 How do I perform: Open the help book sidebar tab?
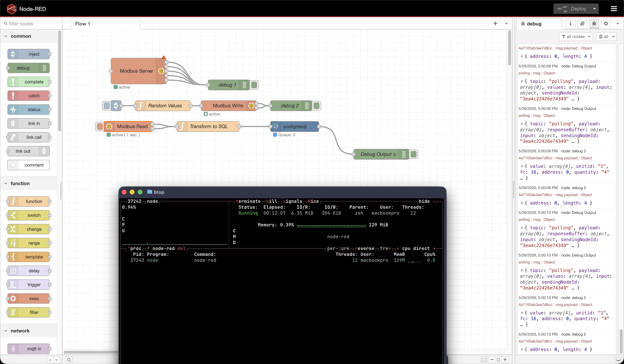click(x=582, y=24)
